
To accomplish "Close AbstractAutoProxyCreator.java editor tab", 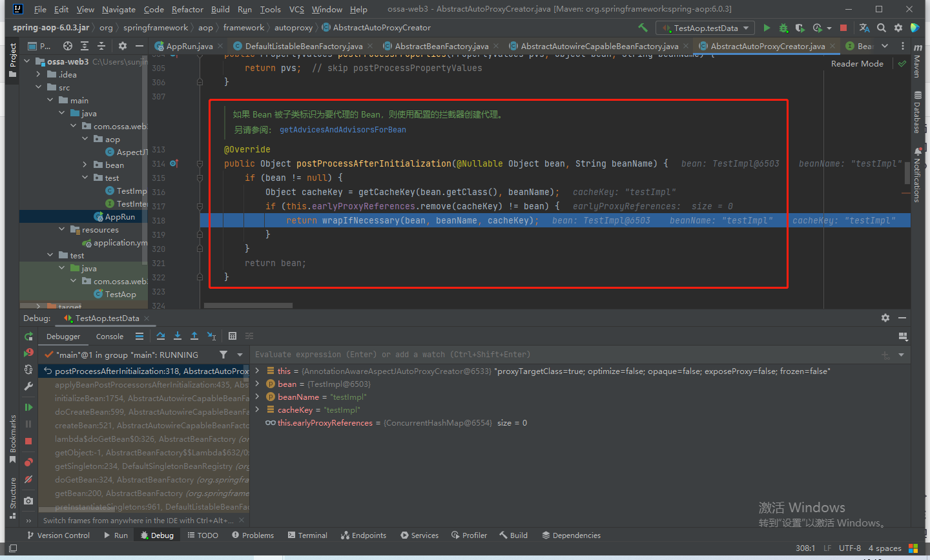I will click(833, 46).
